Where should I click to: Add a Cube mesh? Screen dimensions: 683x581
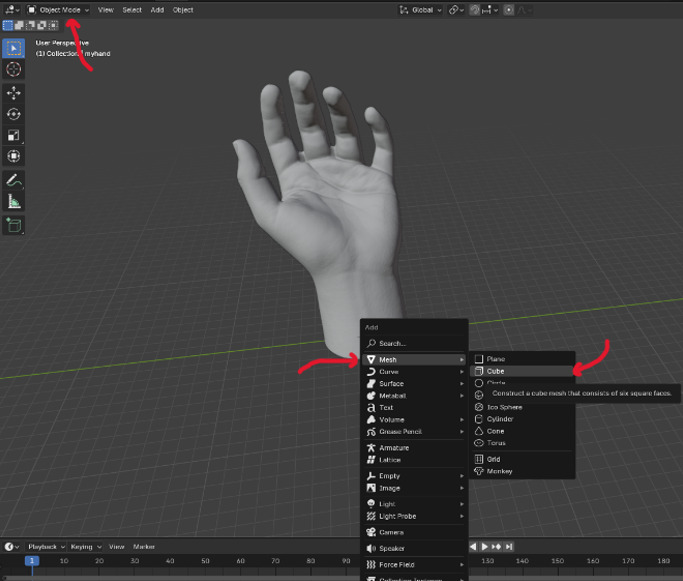(x=522, y=371)
